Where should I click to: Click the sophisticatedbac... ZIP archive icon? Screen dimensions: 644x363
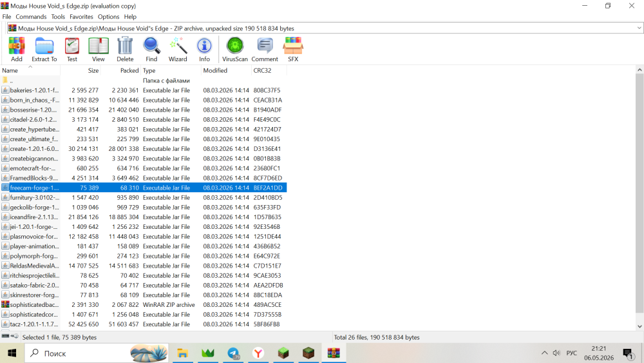coord(5,304)
